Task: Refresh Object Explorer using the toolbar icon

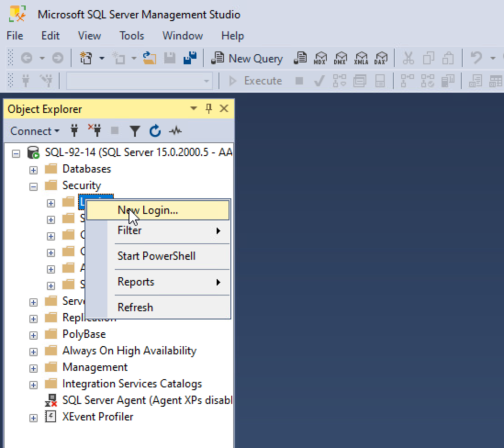Action: click(x=155, y=131)
